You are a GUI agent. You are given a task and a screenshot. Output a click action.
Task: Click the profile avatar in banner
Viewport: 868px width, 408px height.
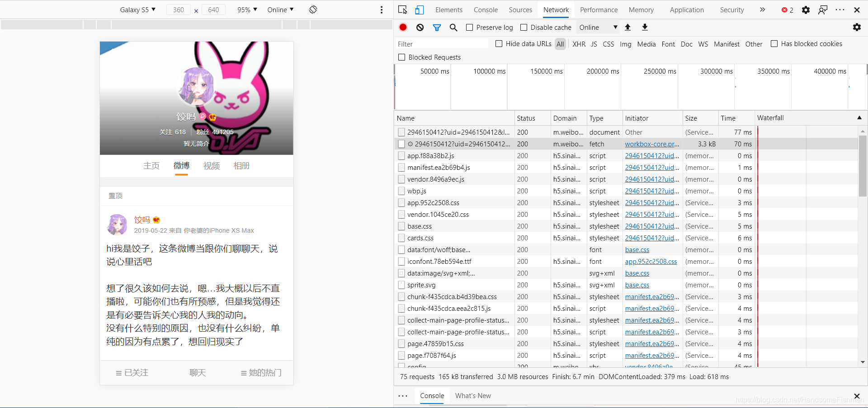click(196, 86)
